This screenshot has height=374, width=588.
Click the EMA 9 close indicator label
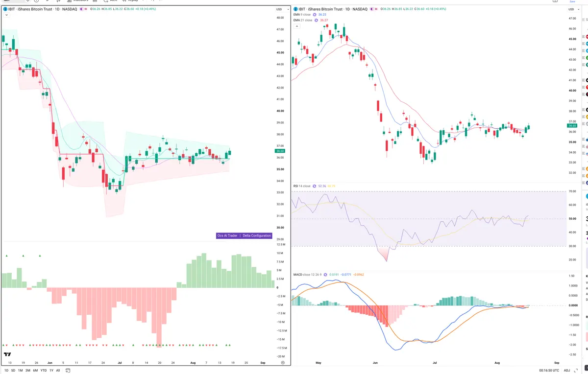click(x=302, y=15)
